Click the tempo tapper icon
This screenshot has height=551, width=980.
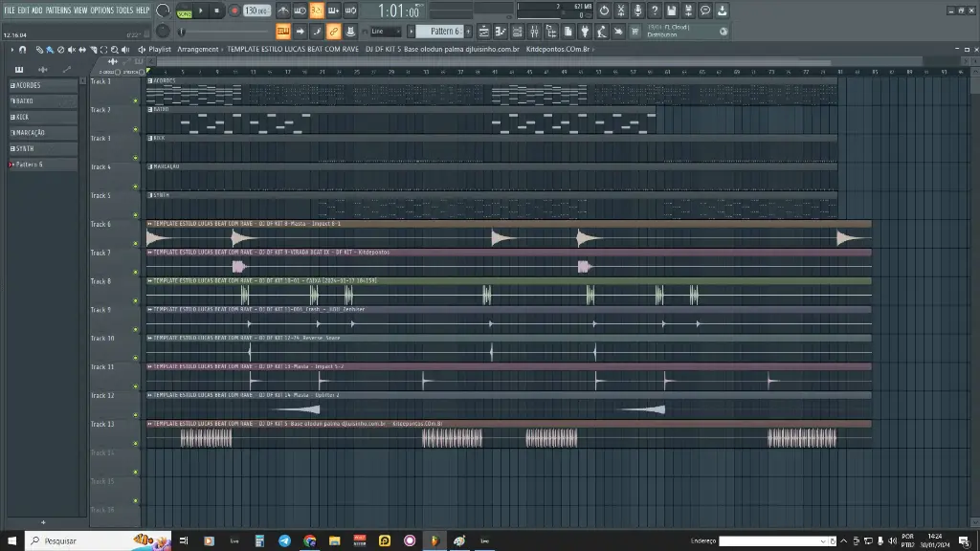coord(602,32)
